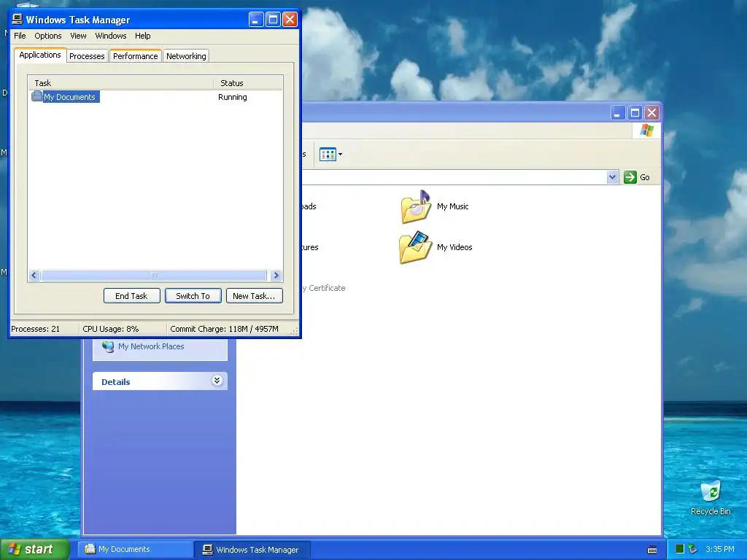
Task: Open the Options menu in Task Manager
Action: pos(48,36)
